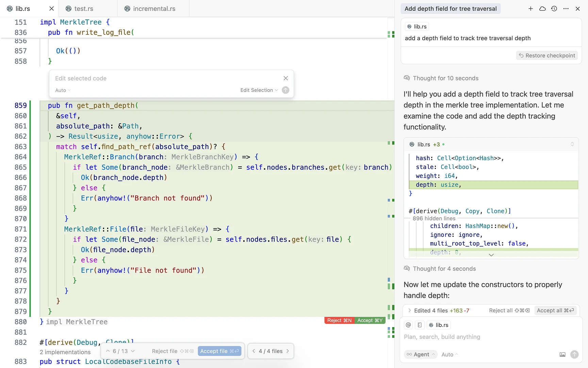Image resolution: width=588 pixels, height=368 pixels.
Task: Accept the change with Accept ⌘Y
Action: (370, 320)
